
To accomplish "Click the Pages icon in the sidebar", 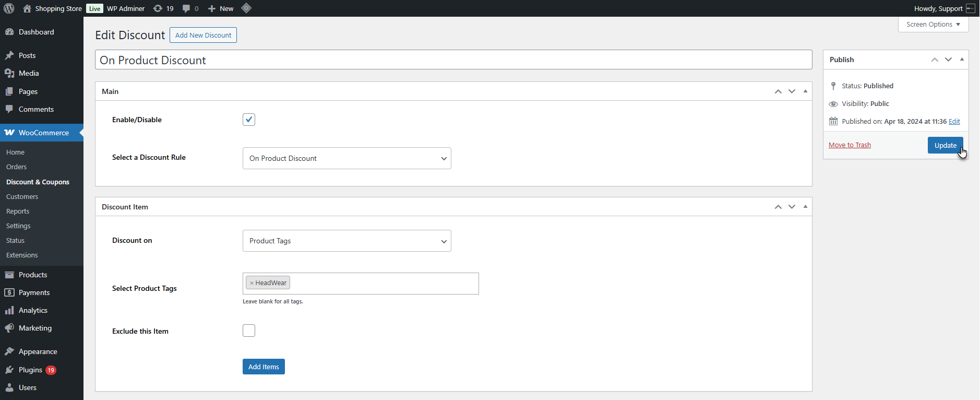I will 9,91.
